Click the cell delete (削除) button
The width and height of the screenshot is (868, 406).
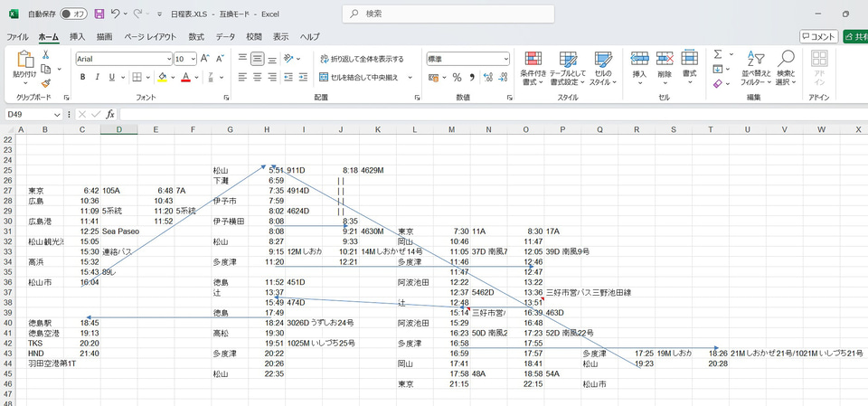tap(665, 68)
